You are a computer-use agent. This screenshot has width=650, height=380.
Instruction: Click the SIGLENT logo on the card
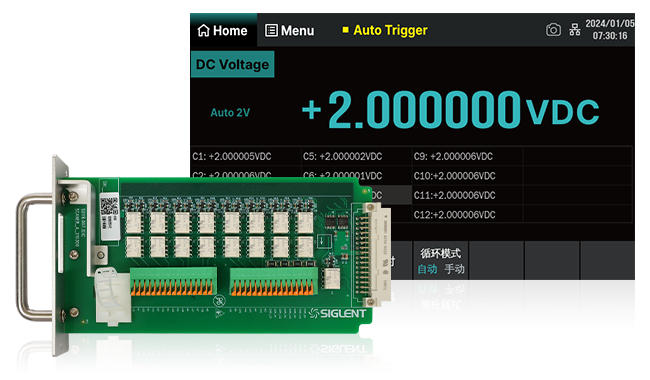pos(337,313)
